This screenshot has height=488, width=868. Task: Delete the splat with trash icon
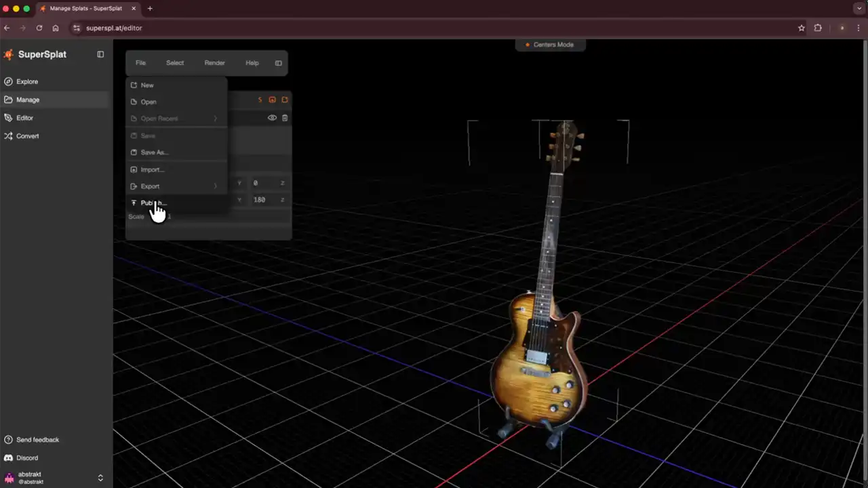coord(285,118)
